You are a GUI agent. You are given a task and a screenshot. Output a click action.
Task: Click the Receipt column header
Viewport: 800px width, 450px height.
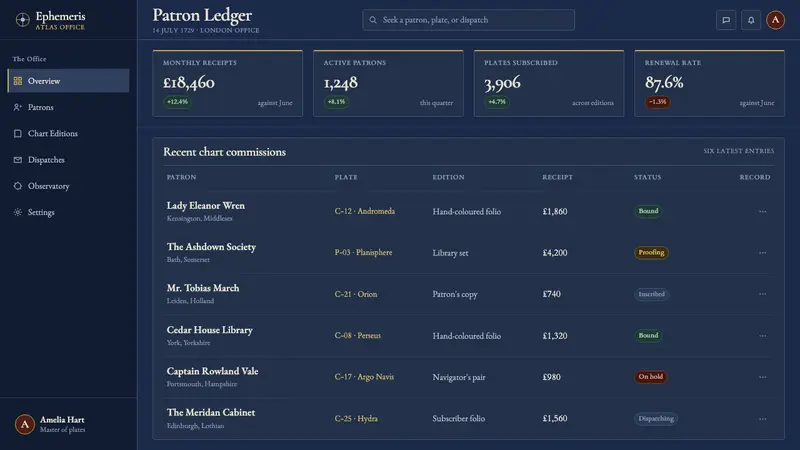557,177
